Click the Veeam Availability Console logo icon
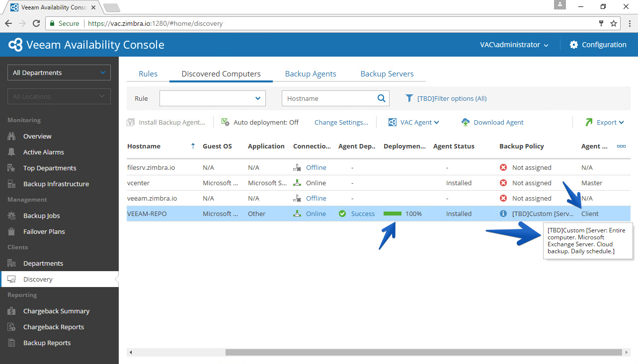This screenshot has height=364, width=638. (x=15, y=45)
